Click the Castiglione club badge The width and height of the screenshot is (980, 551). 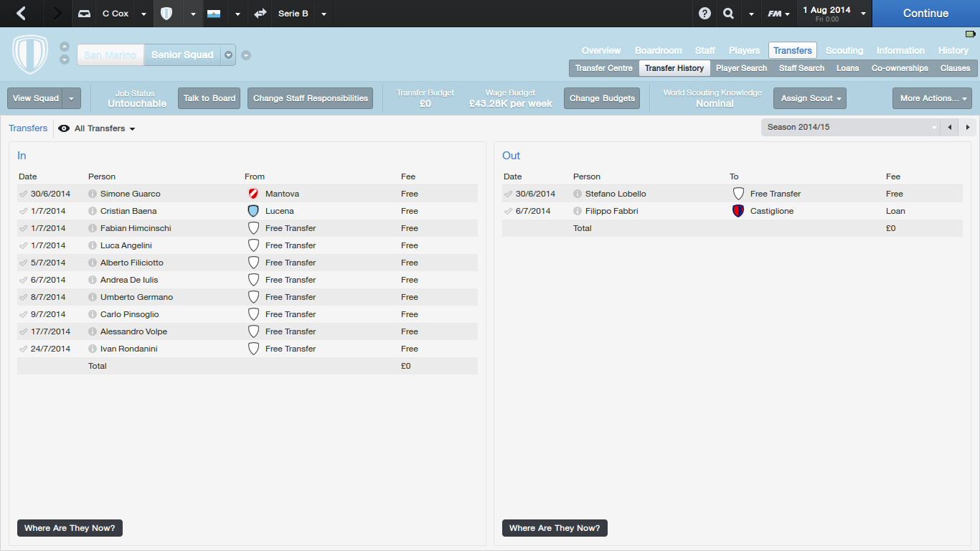click(x=738, y=211)
